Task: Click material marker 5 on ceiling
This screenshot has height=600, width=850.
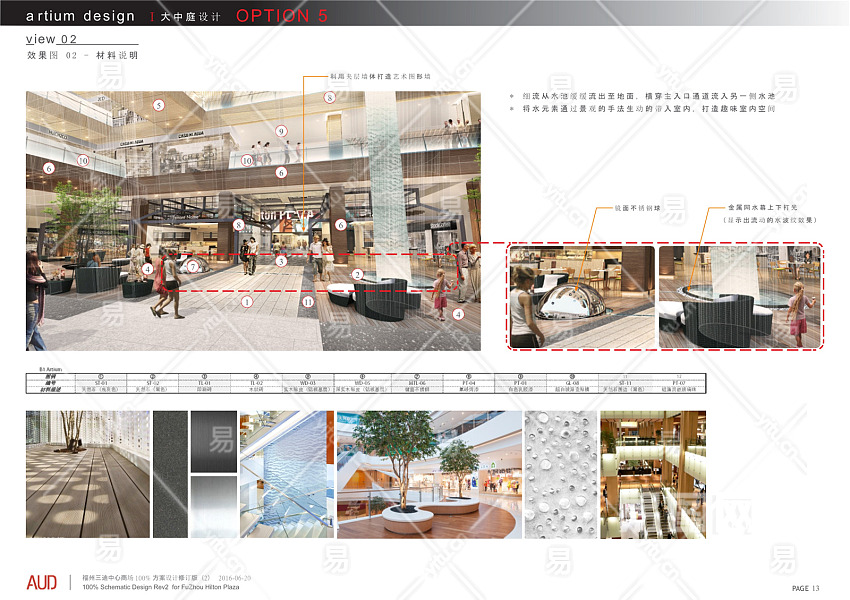Action: point(158,105)
